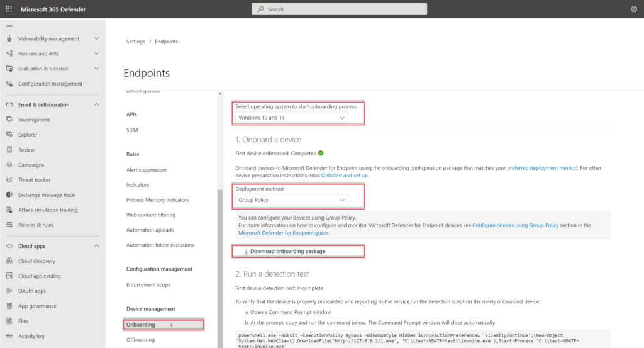
Task: Click the Activity log glasses icon
Action: tap(9, 336)
